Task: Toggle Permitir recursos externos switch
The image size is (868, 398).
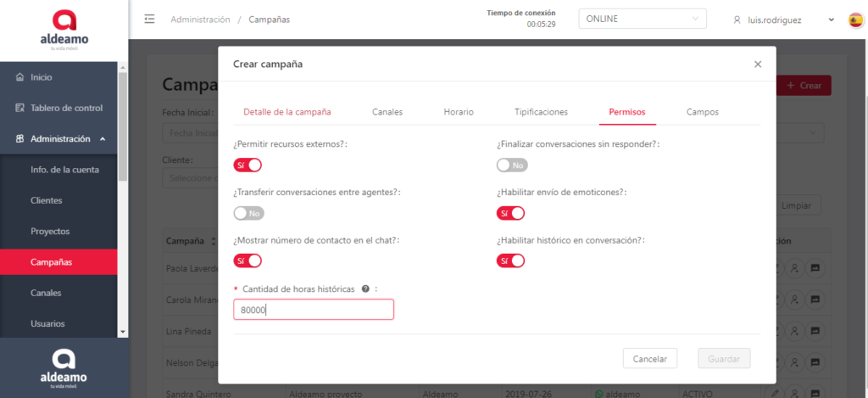Action: (248, 165)
